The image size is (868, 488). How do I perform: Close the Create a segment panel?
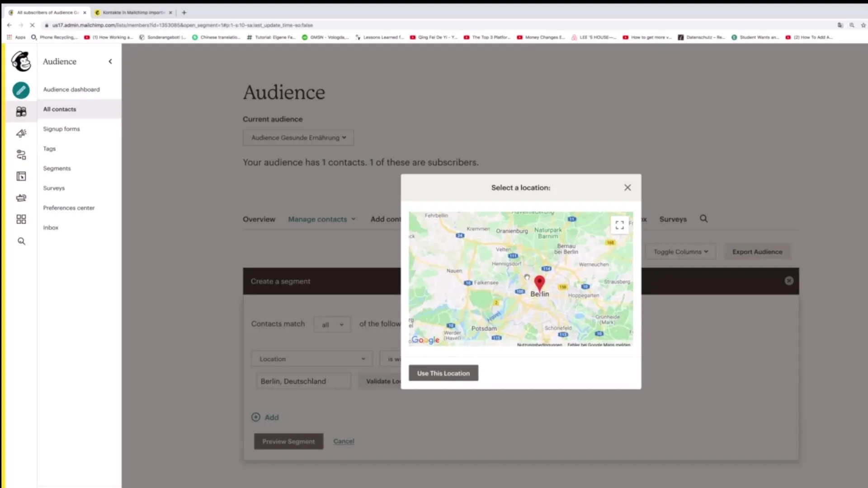789,281
